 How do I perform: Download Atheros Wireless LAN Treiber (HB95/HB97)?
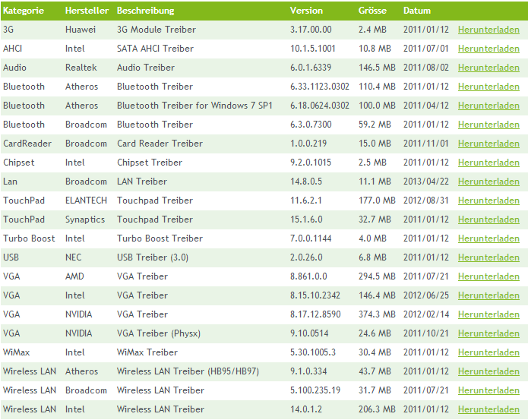click(488, 371)
